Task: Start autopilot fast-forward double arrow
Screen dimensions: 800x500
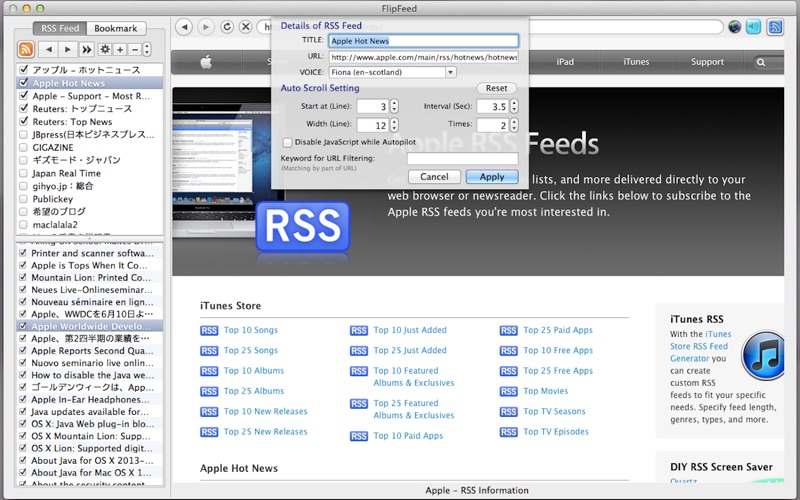Action: pos(87,49)
